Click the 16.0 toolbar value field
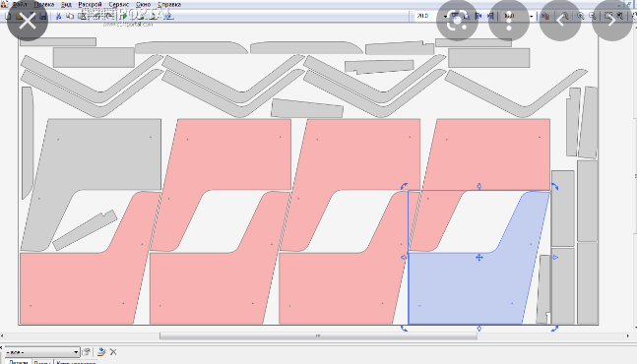The height and width of the screenshot is (364, 637). tap(515, 16)
